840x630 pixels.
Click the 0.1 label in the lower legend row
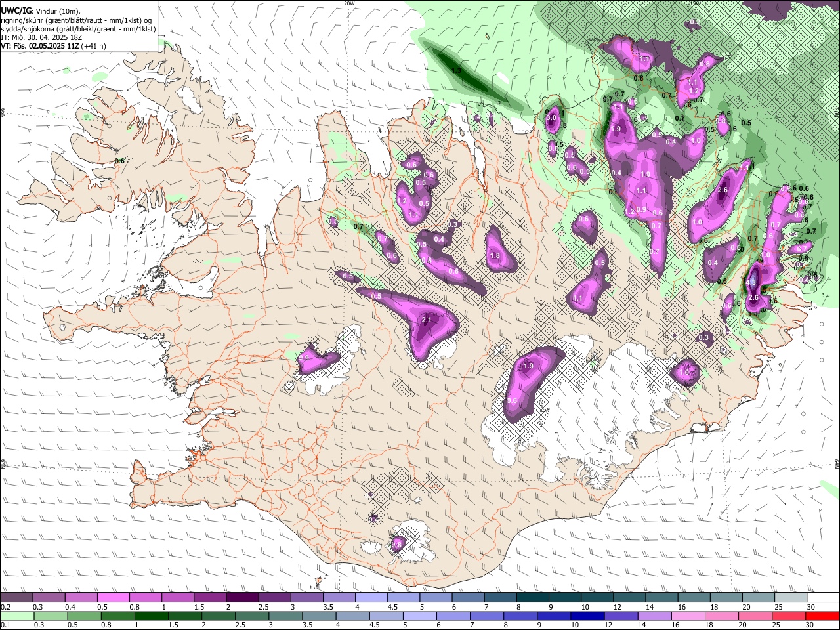(x=5, y=625)
